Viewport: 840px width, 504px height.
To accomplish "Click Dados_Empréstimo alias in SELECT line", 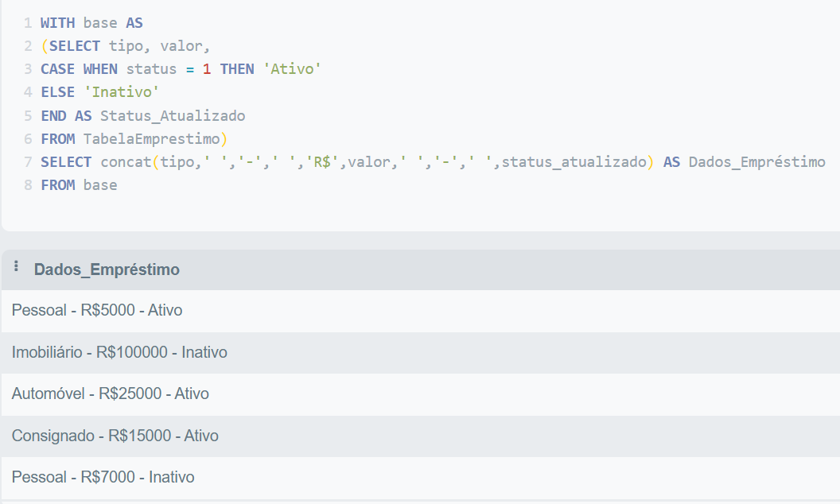I will 756,162.
